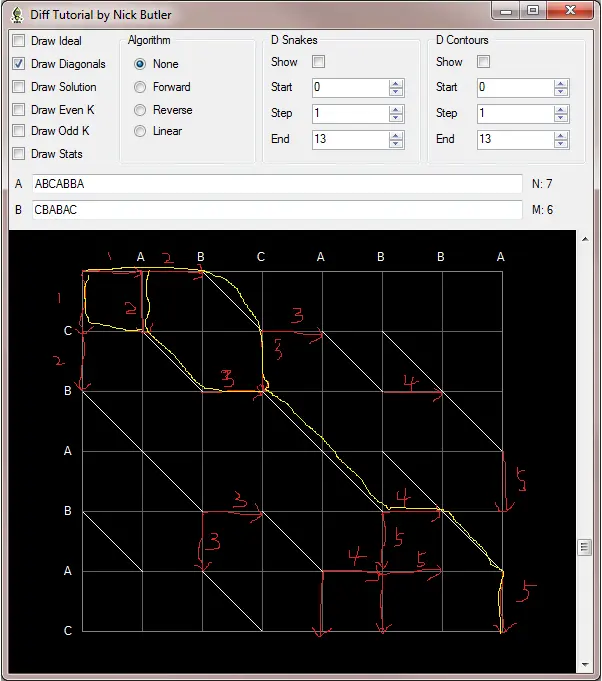The width and height of the screenshot is (602, 681).
Task: Choose the Linear algorithm option
Action: (x=140, y=131)
